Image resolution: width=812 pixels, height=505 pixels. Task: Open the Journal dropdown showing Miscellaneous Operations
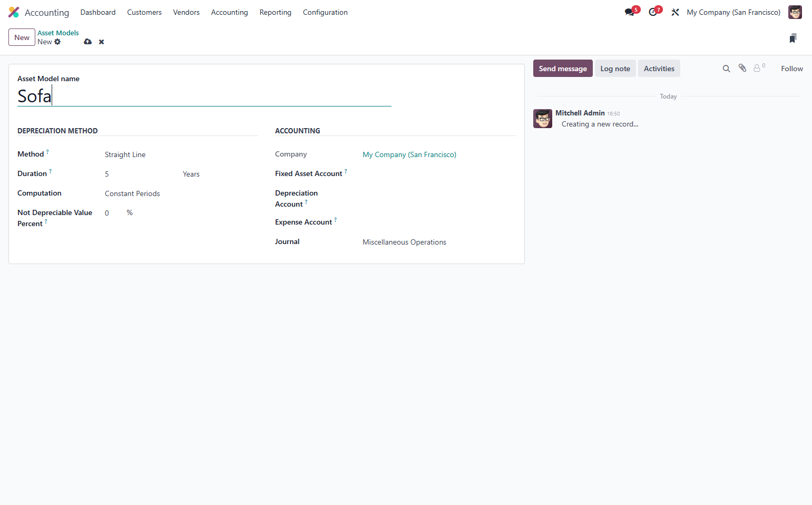click(439, 242)
